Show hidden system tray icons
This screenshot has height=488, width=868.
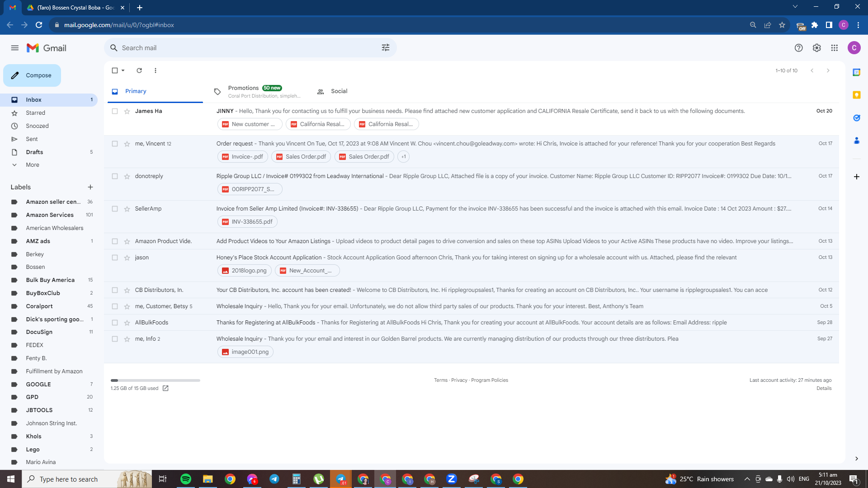747,479
